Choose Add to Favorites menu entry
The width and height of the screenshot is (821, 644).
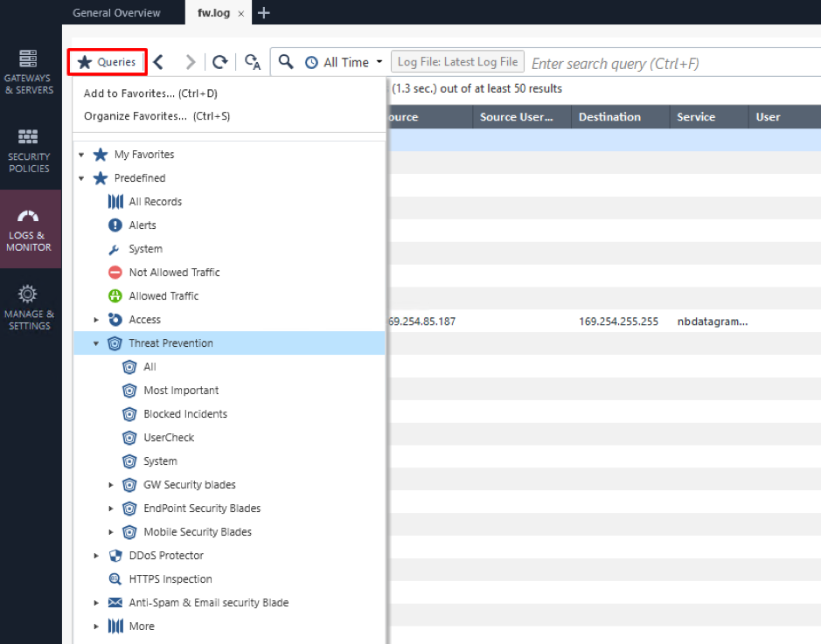[x=150, y=93]
